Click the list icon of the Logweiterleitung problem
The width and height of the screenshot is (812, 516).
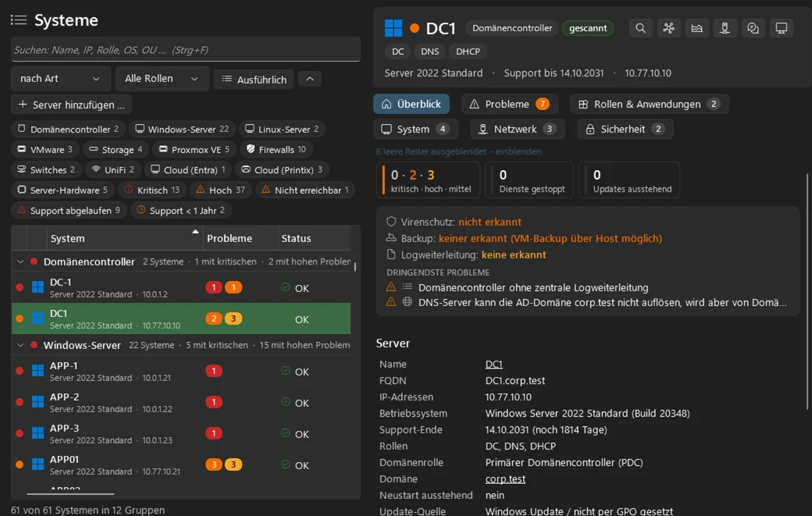[408, 286]
